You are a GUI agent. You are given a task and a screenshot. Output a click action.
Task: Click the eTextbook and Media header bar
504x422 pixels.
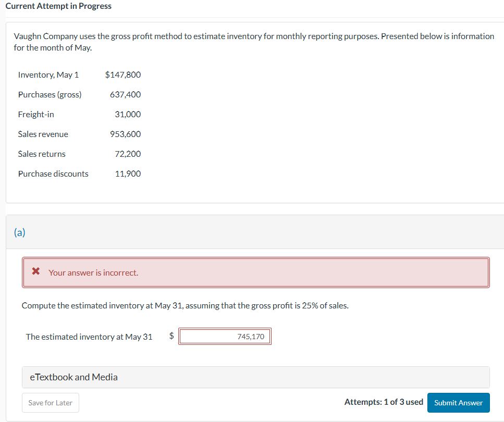click(255, 376)
